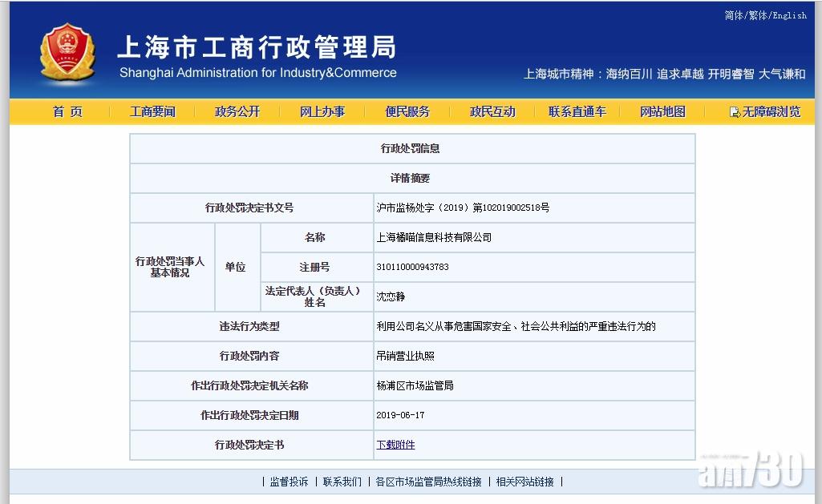Open the 工商要闻 news menu
This screenshot has width=822, height=504.
[152, 112]
